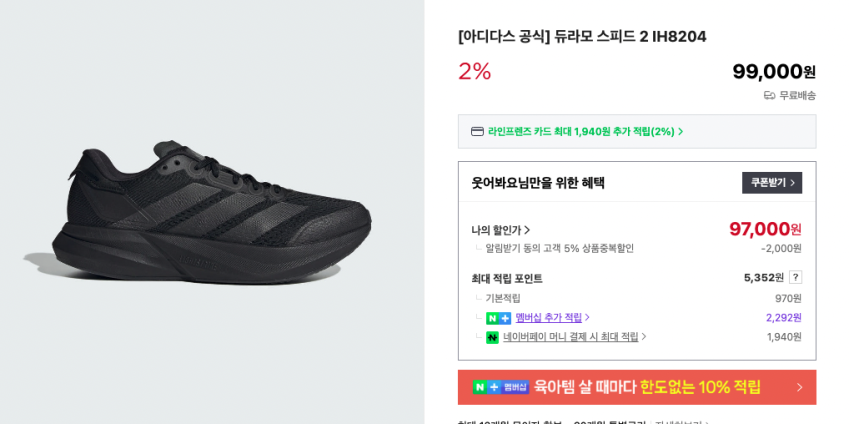Viewport: 849px width, 424px height.
Task: Expand 네이버페이 머니 결제 시 최대 적립
Action: click(x=574, y=337)
